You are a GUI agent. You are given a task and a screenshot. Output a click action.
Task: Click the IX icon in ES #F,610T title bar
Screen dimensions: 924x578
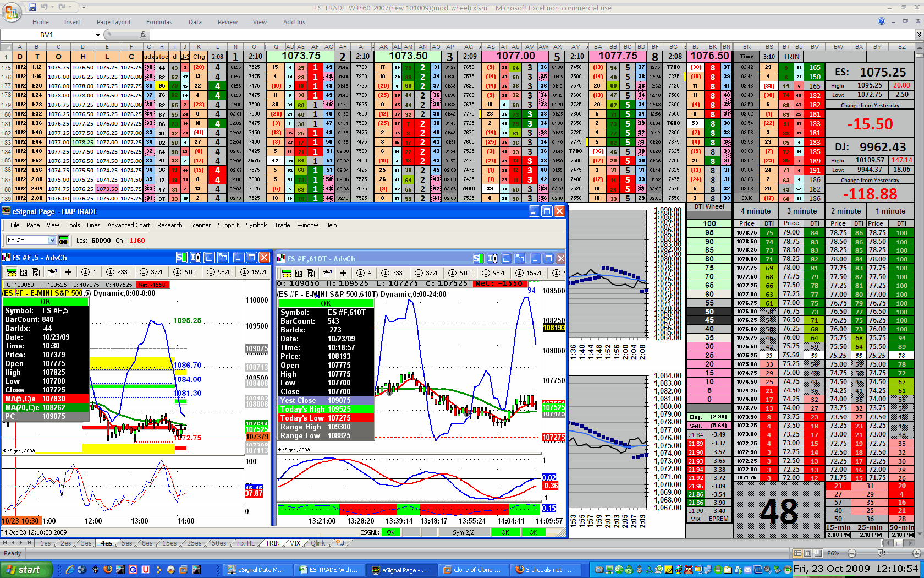tap(492, 258)
